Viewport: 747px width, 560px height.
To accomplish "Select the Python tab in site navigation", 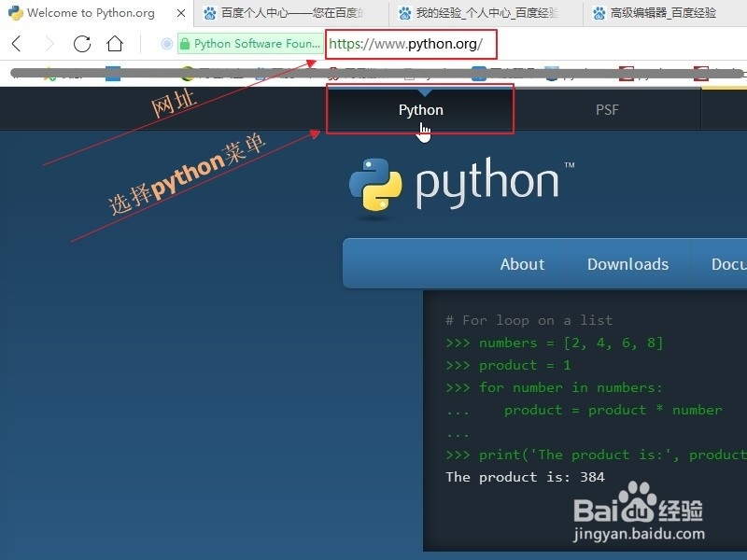I will (x=420, y=109).
